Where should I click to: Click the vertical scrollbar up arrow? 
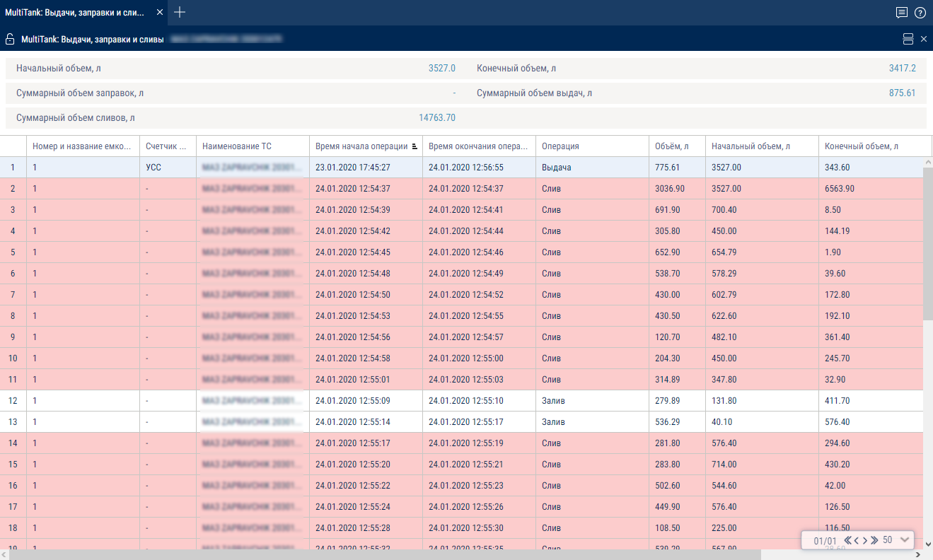tap(927, 162)
